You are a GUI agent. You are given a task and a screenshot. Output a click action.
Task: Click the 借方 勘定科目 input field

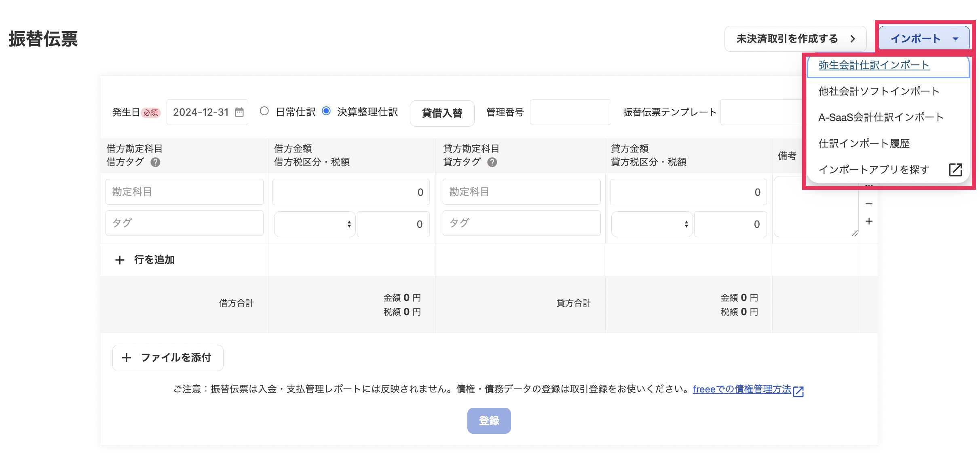click(x=184, y=192)
